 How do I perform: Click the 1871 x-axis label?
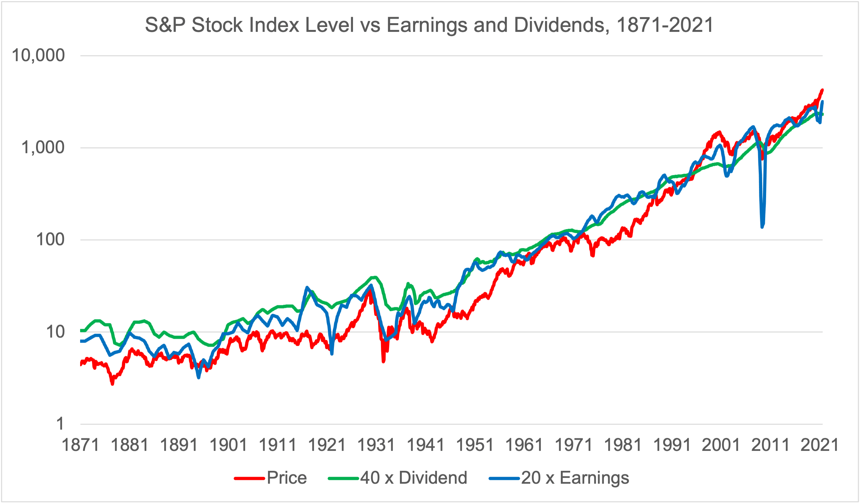click(x=80, y=445)
